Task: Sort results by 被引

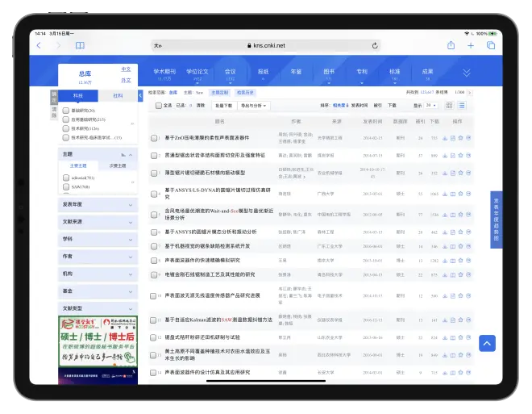Action: click(x=377, y=105)
